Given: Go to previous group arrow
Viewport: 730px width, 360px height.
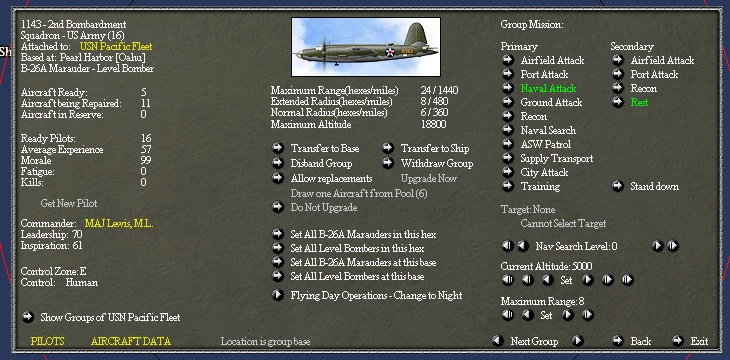Looking at the screenshot, I should pyautogui.click(x=498, y=341).
